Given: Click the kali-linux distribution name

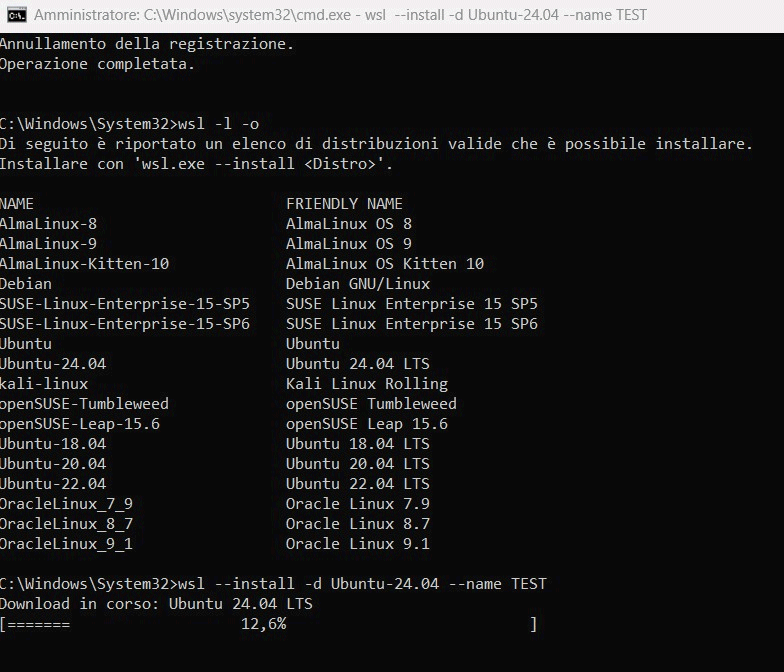Looking at the screenshot, I should tap(44, 384).
